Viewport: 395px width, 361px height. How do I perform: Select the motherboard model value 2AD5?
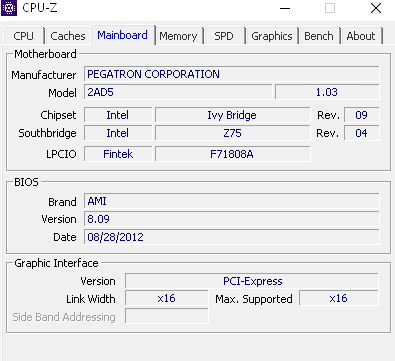(178, 92)
